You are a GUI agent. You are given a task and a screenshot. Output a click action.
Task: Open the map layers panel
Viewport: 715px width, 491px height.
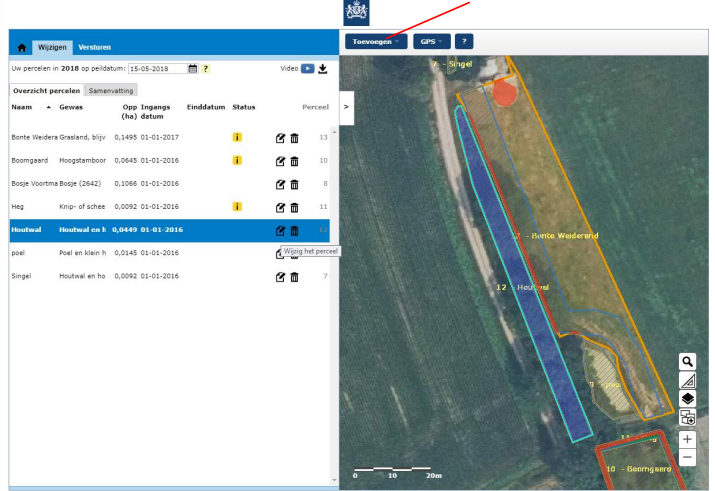(x=687, y=398)
